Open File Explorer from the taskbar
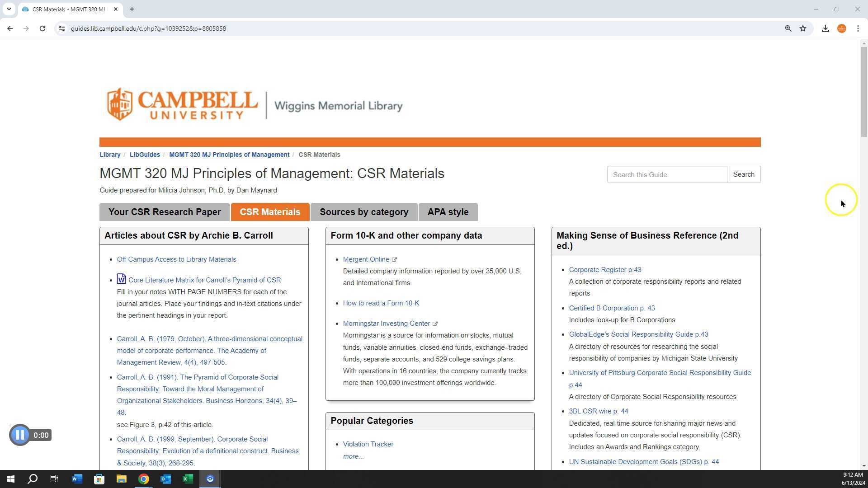The height and width of the screenshot is (488, 868). click(121, 479)
